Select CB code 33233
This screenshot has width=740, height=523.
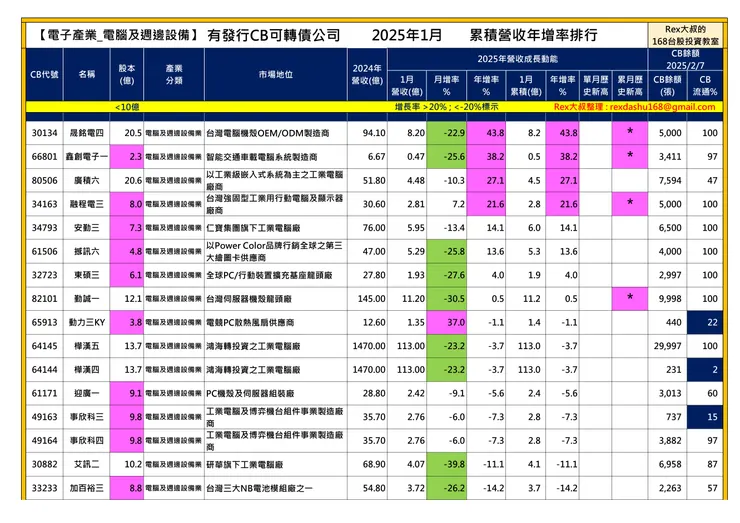coord(44,488)
